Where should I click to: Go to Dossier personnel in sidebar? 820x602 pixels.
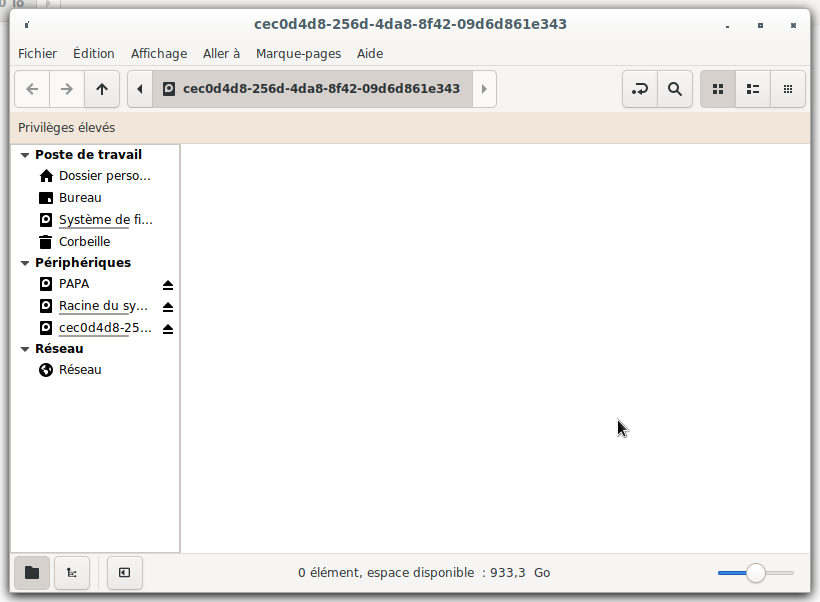(x=104, y=176)
